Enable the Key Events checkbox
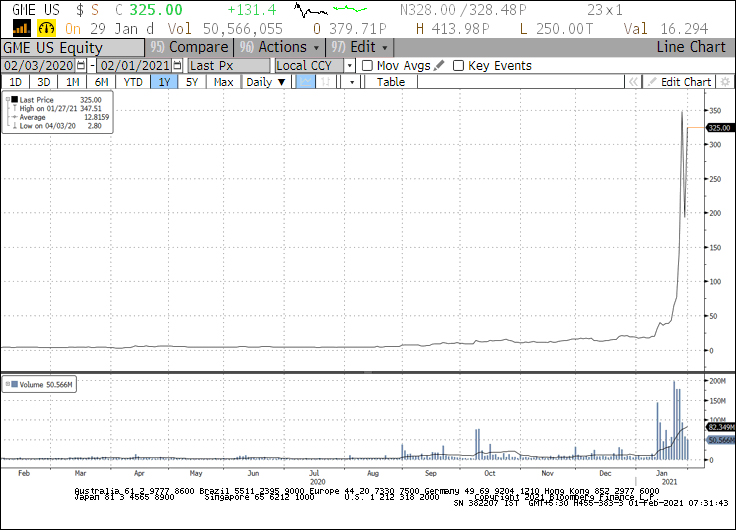Screen dimensions: 736x530 coord(459,66)
